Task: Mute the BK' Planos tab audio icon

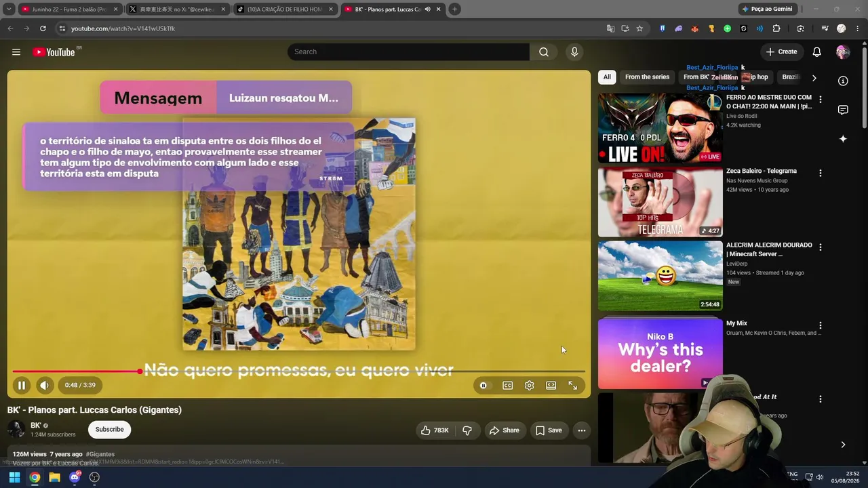Action: click(x=427, y=9)
